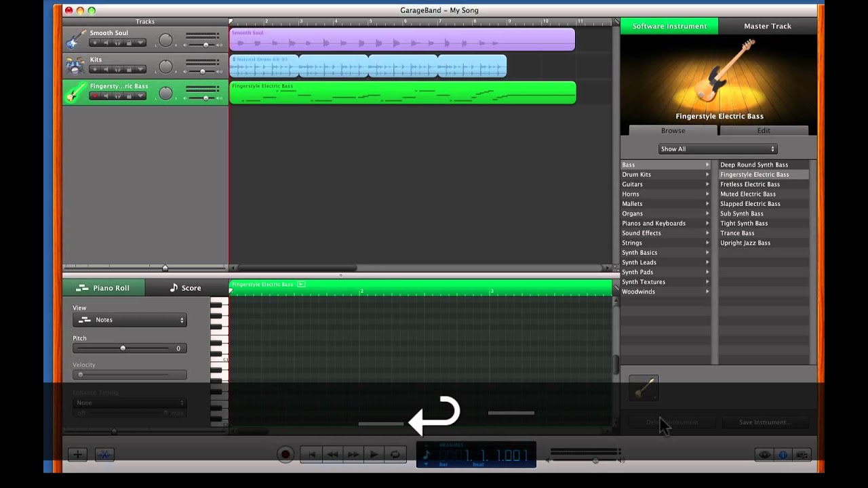868x488 pixels.
Task: Click the rewind transport button
Action: click(x=332, y=455)
